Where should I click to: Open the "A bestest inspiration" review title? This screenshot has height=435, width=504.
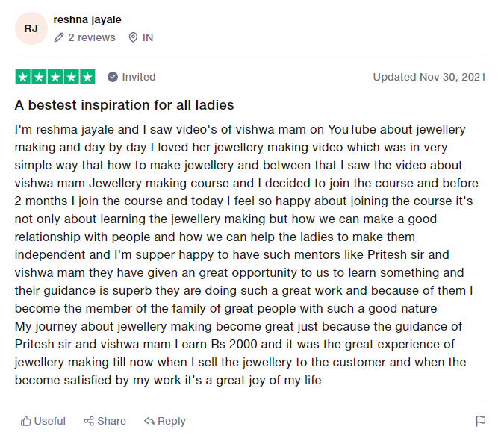coord(124,104)
